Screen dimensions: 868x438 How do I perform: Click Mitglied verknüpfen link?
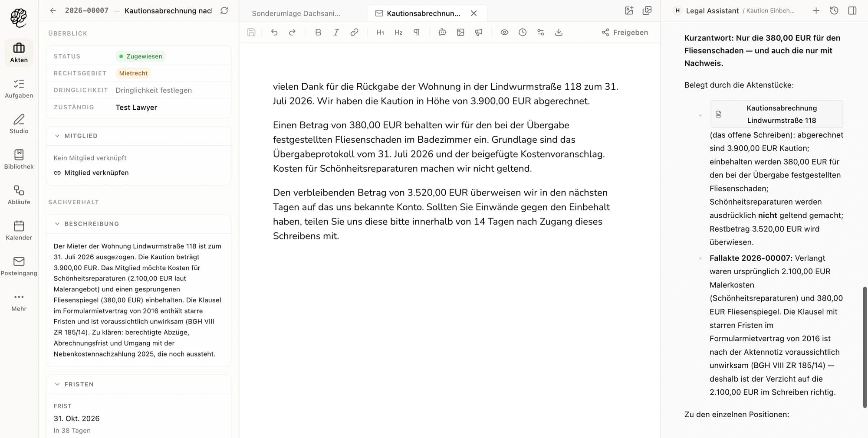91,173
